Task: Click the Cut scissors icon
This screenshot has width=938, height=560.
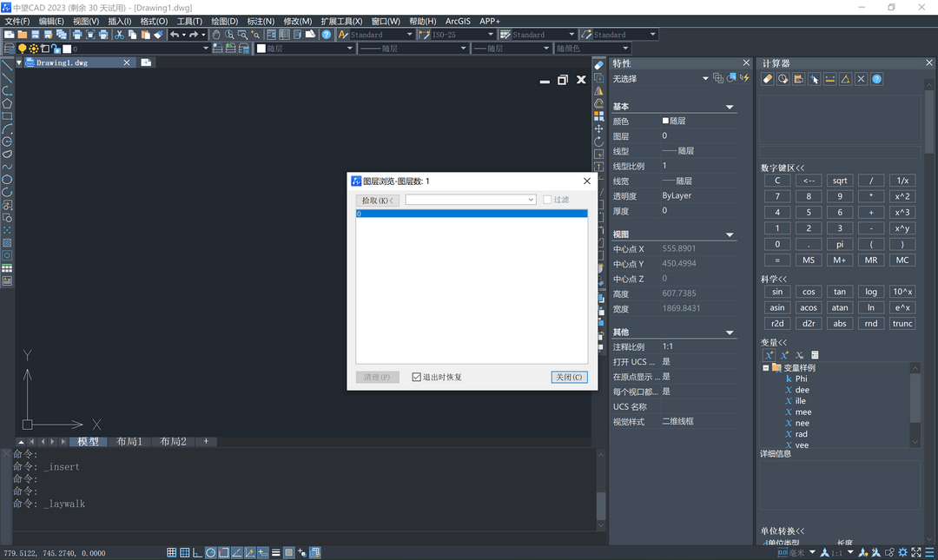Action: pos(120,35)
